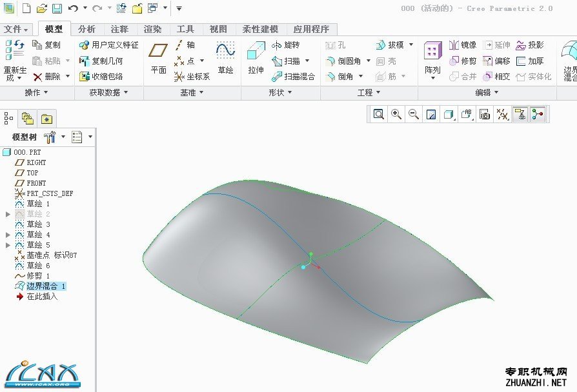This screenshot has height=392, width=577.
Task: Create a datum Plane (平面)
Action: coord(159,58)
